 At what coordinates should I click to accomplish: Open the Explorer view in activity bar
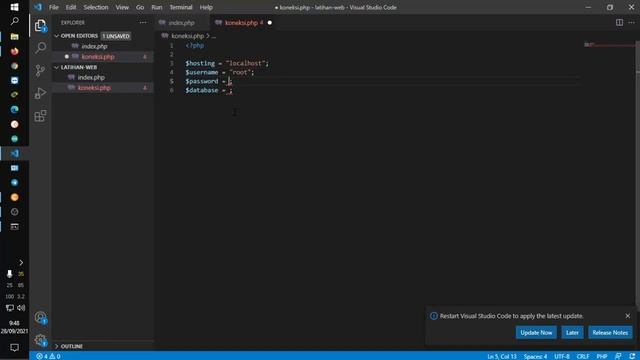coord(40,26)
